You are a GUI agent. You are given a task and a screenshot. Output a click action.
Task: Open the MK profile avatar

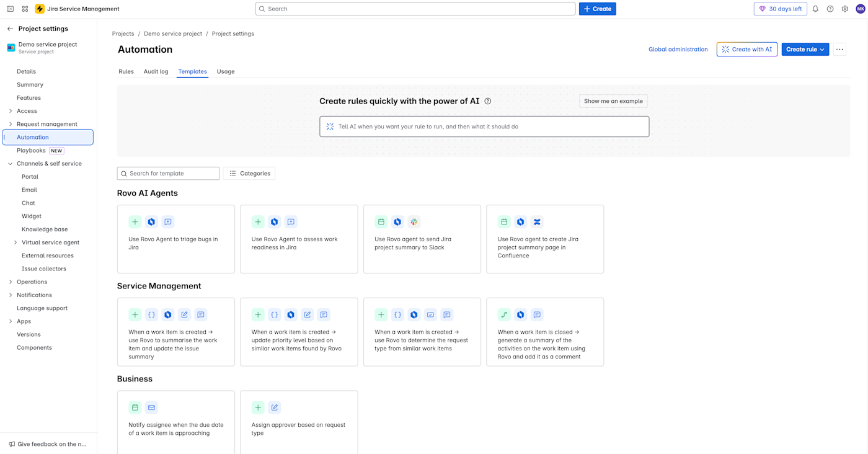[x=861, y=9]
